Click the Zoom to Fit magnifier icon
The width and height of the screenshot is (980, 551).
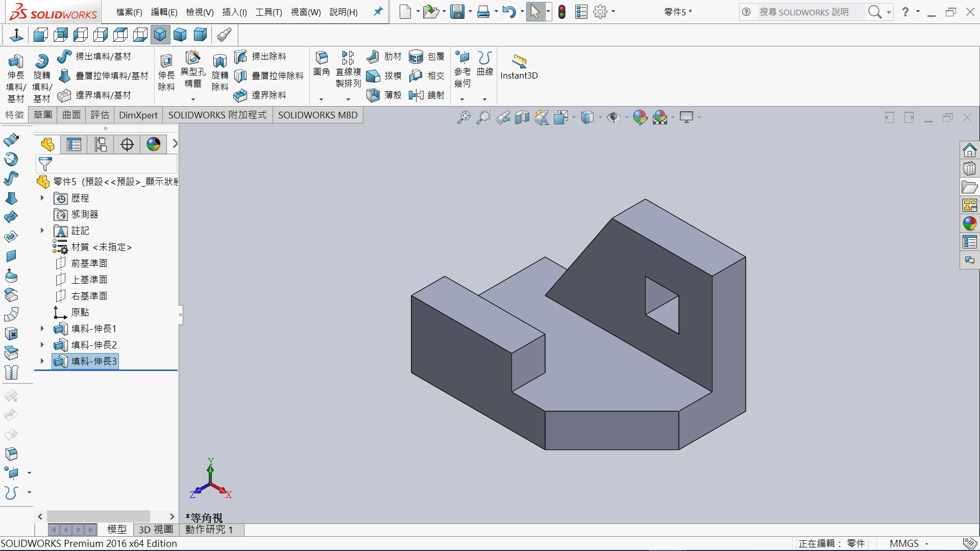(463, 117)
